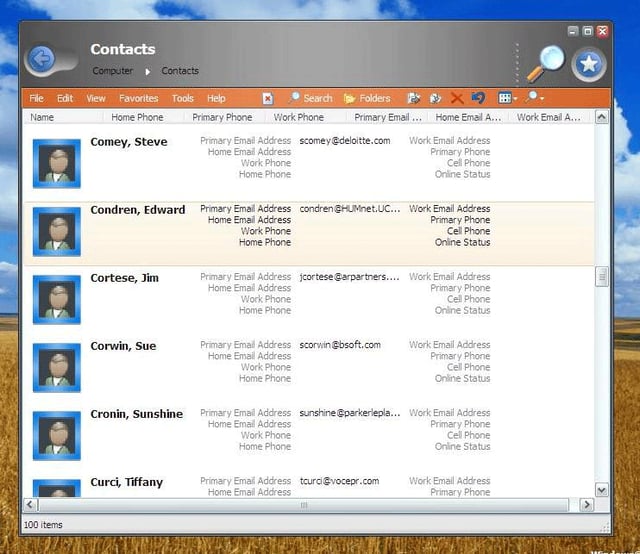Click the horizontal scrollbar thumb

(x=303, y=505)
